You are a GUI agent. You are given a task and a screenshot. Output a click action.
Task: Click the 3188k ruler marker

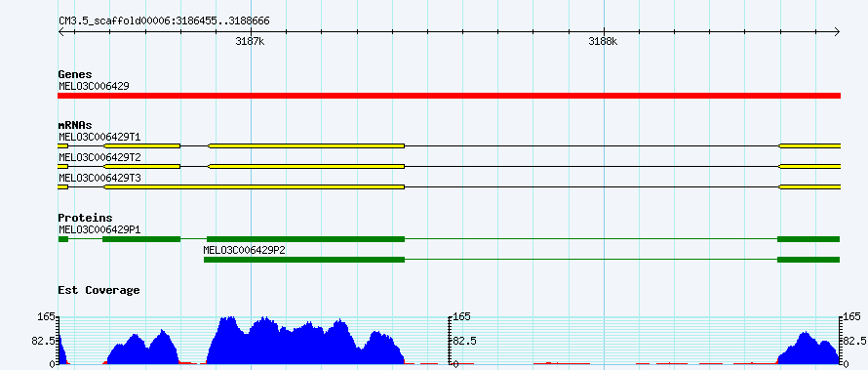tap(603, 42)
